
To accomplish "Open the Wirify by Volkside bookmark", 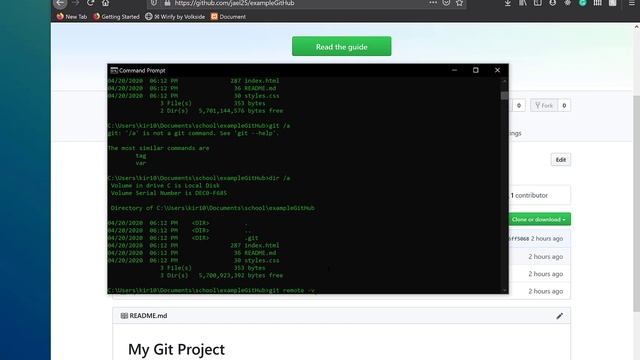I will tap(175, 17).
